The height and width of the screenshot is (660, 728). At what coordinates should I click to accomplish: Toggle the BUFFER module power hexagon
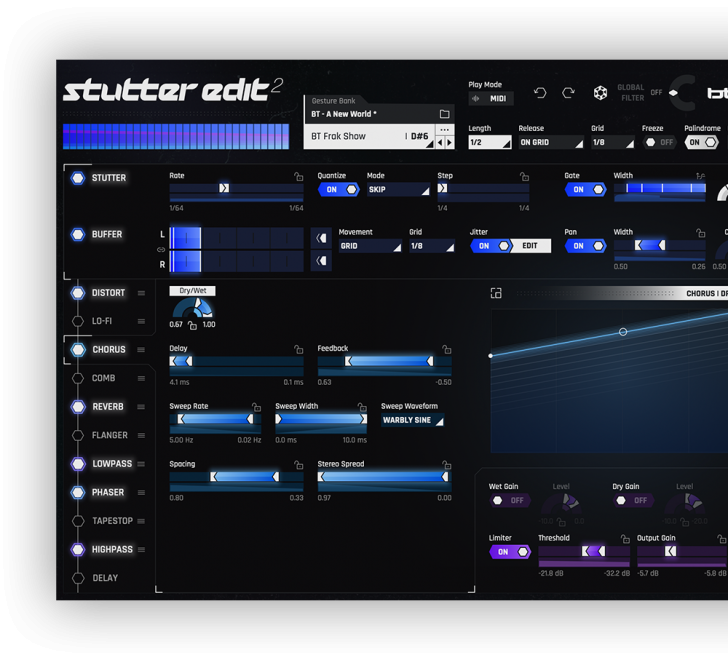pos(78,234)
